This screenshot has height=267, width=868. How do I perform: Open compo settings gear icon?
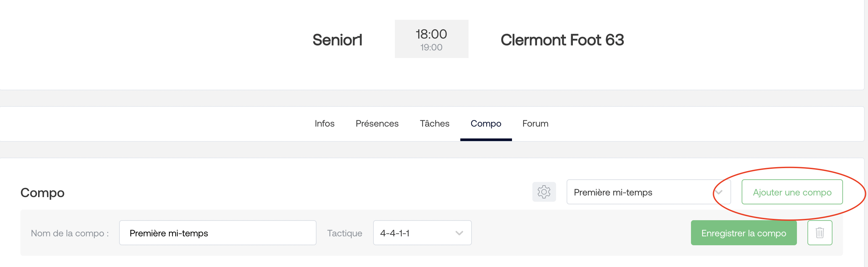[x=544, y=192]
